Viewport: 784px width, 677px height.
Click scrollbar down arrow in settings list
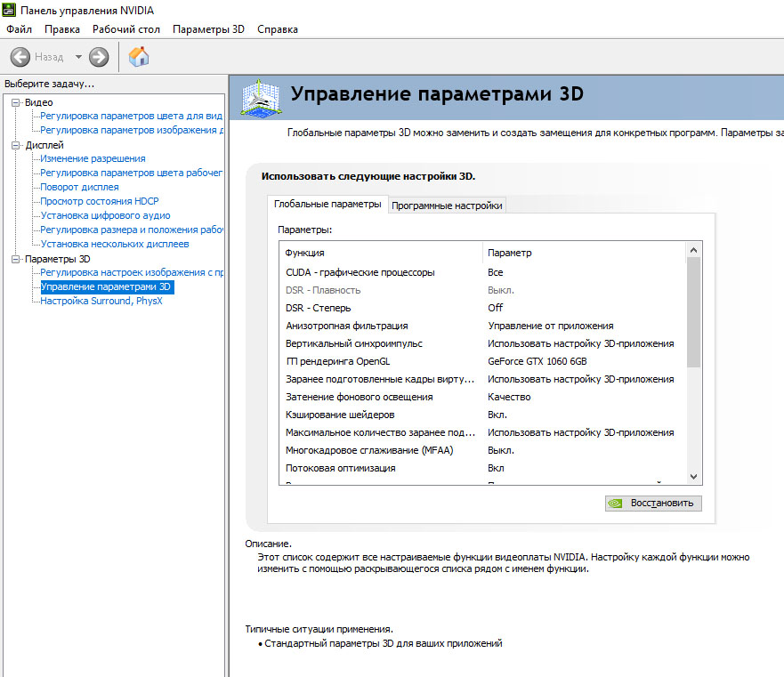(x=693, y=477)
